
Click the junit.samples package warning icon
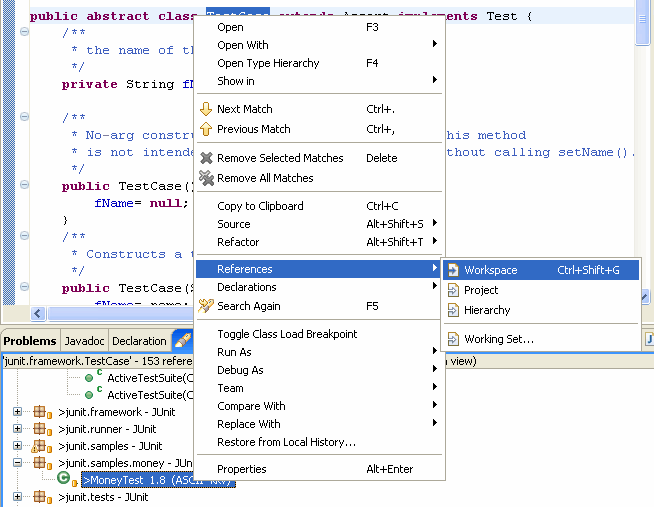click(x=41, y=446)
